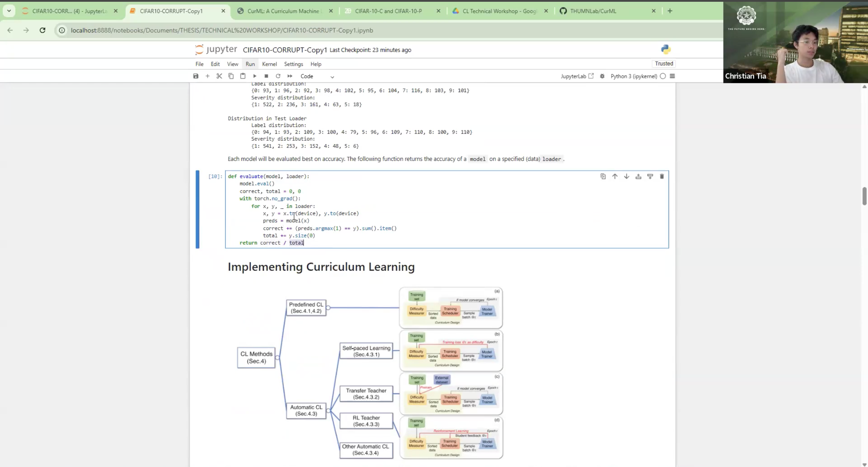Duplicate the evaluate cell with copy icon
This screenshot has width=868, height=467.
(603, 176)
